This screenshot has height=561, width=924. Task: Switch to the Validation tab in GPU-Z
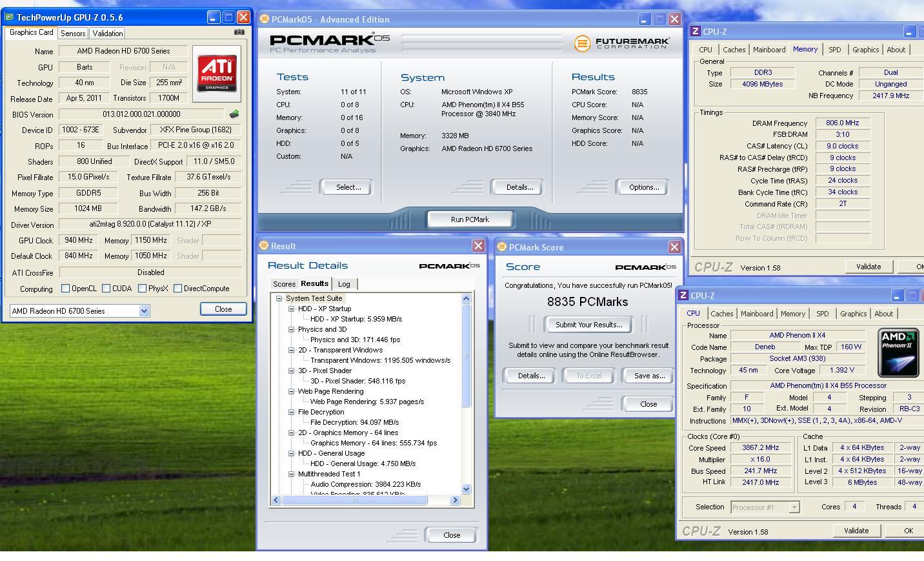coord(107,34)
